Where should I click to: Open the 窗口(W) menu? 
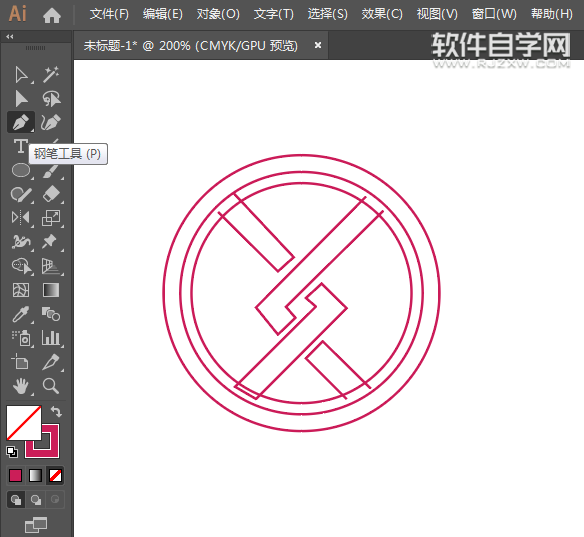tap(494, 14)
